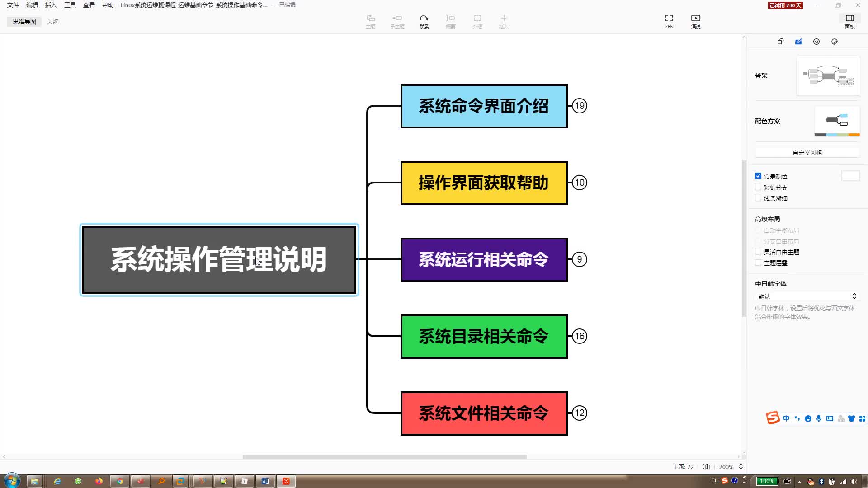The height and width of the screenshot is (488, 868).
Task: Select the 系统操作管理说明 central topic
Action: pos(219,260)
